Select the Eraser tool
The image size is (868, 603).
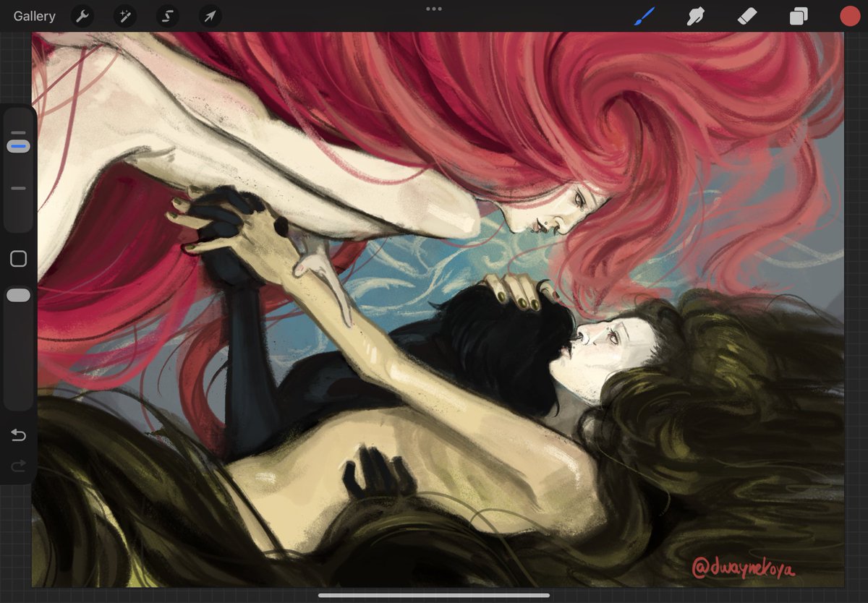pyautogui.click(x=747, y=16)
